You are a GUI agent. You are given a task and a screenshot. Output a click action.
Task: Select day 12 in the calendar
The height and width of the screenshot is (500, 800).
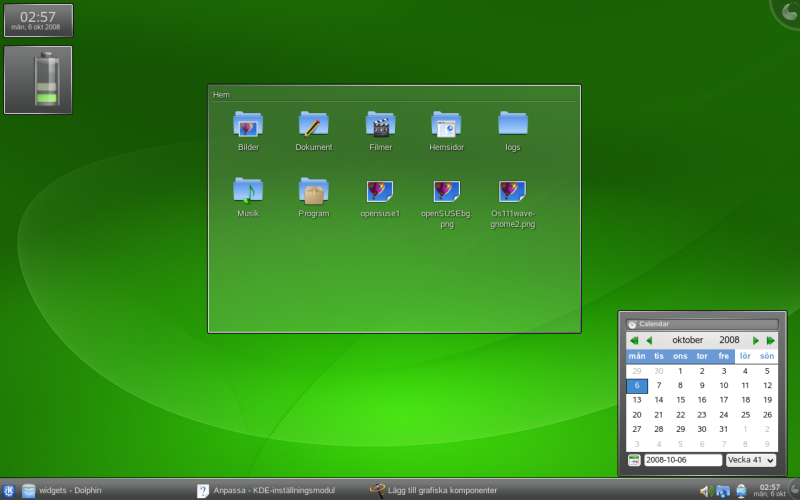[x=767, y=386]
